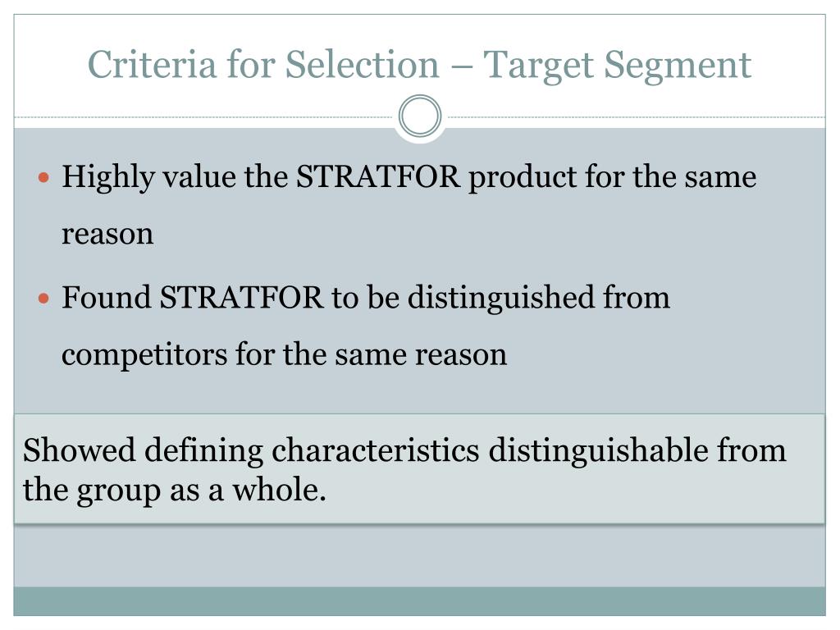Select the Found STRATFOR to be distinguished line
Screen dimensions: 840x630
pos(366,299)
